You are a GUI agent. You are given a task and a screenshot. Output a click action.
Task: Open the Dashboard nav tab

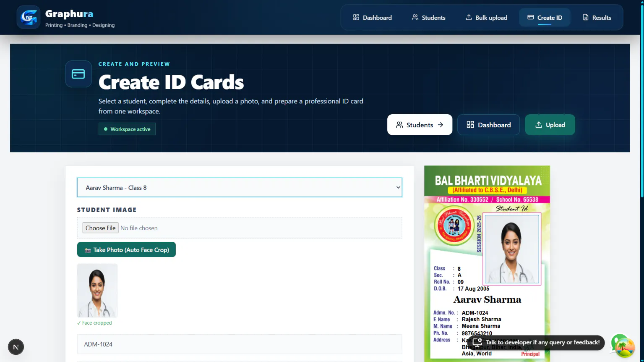(372, 18)
